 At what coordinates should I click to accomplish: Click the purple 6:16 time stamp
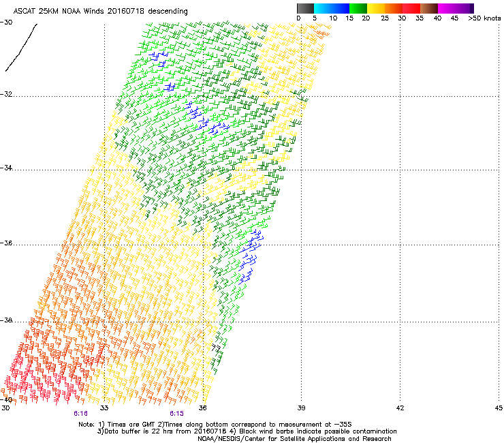tap(80, 414)
